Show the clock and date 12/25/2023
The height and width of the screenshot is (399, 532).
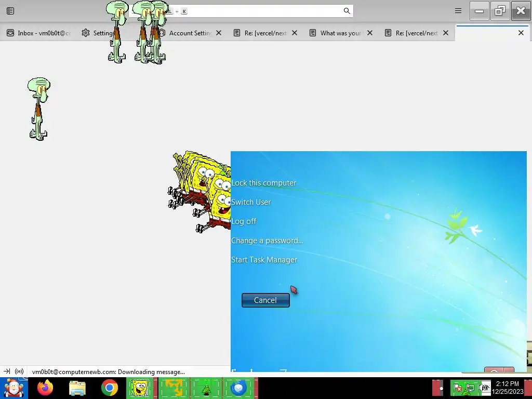tap(508, 388)
